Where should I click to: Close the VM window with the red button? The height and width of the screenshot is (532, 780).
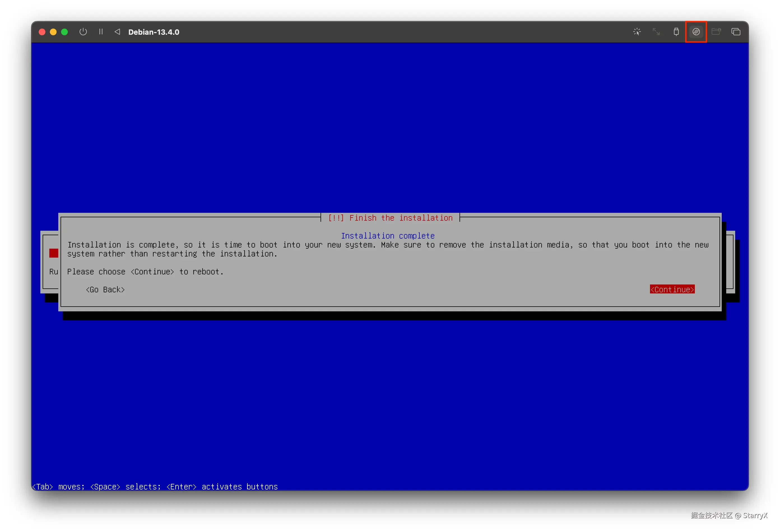pos(42,32)
